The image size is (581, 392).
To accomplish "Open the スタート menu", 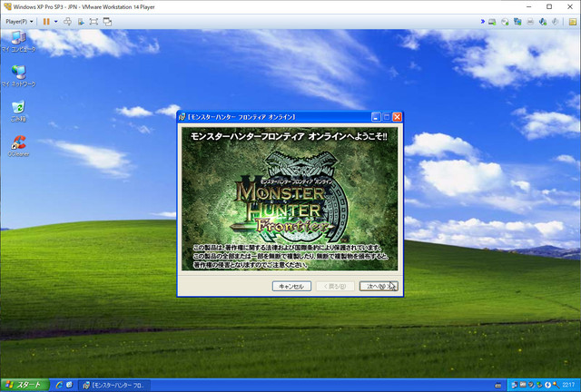I will (25, 385).
